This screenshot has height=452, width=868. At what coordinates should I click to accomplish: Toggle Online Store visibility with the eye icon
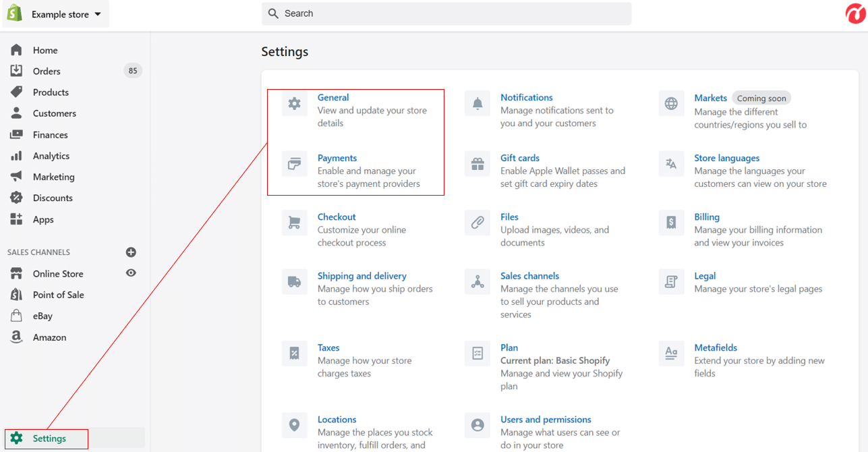(x=131, y=273)
